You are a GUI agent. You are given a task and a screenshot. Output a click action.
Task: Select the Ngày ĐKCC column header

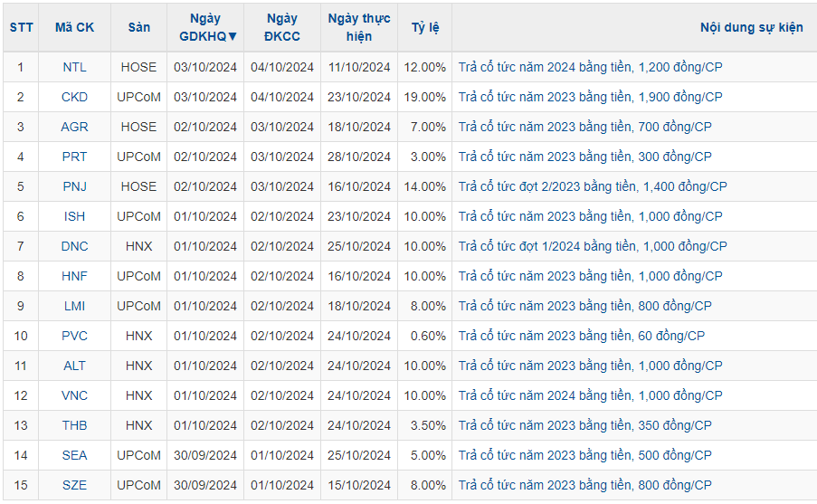[281, 27]
